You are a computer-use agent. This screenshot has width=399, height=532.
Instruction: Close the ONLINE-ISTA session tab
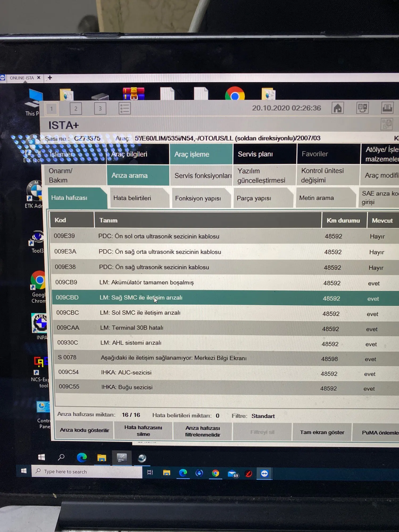point(39,78)
